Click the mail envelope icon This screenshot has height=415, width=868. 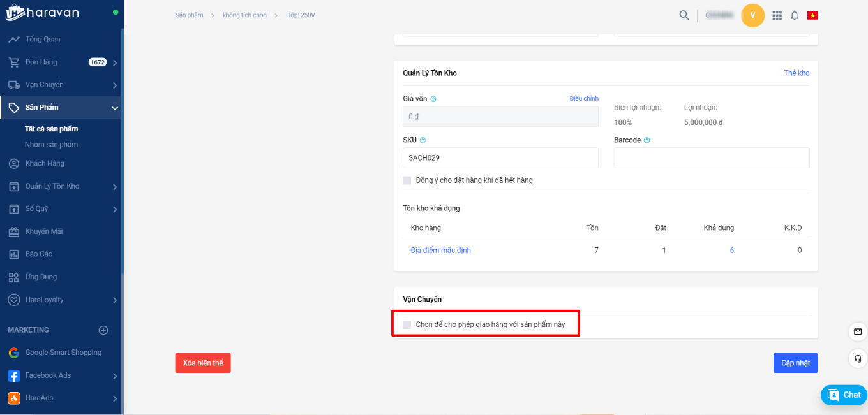tap(858, 331)
